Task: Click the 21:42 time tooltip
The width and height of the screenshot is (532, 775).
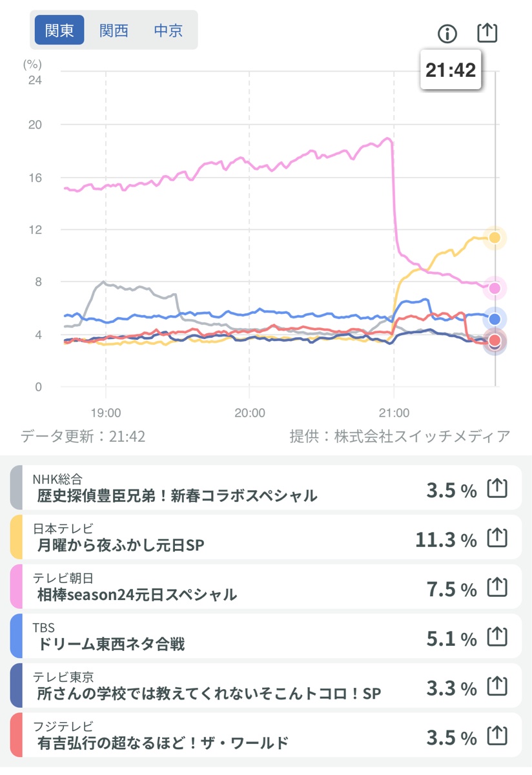Action: tap(451, 70)
